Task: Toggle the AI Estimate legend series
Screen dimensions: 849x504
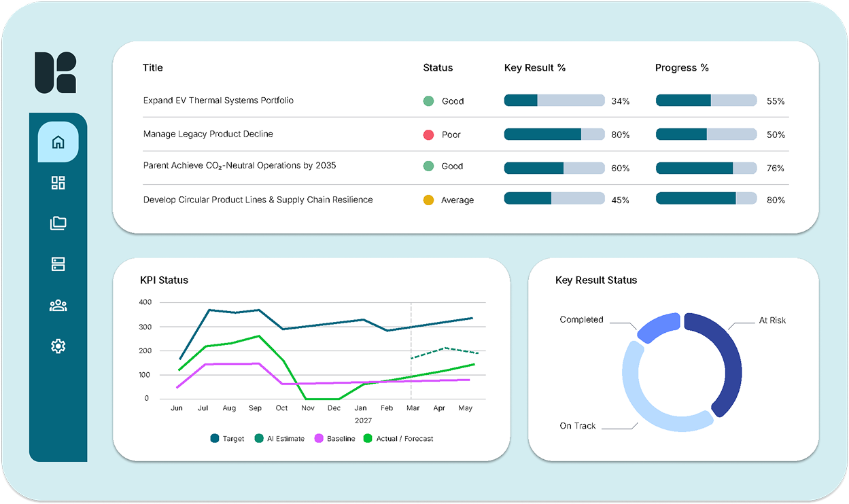Action: pos(279,439)
